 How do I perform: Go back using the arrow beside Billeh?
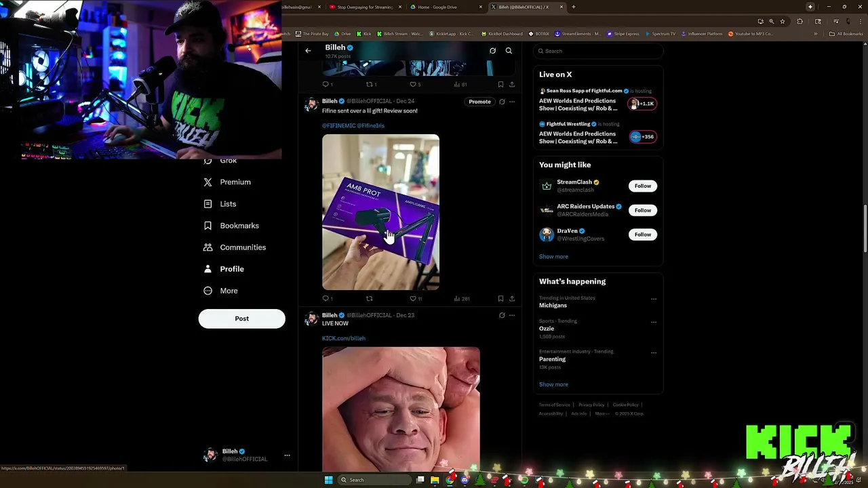[x=308, y=51]
